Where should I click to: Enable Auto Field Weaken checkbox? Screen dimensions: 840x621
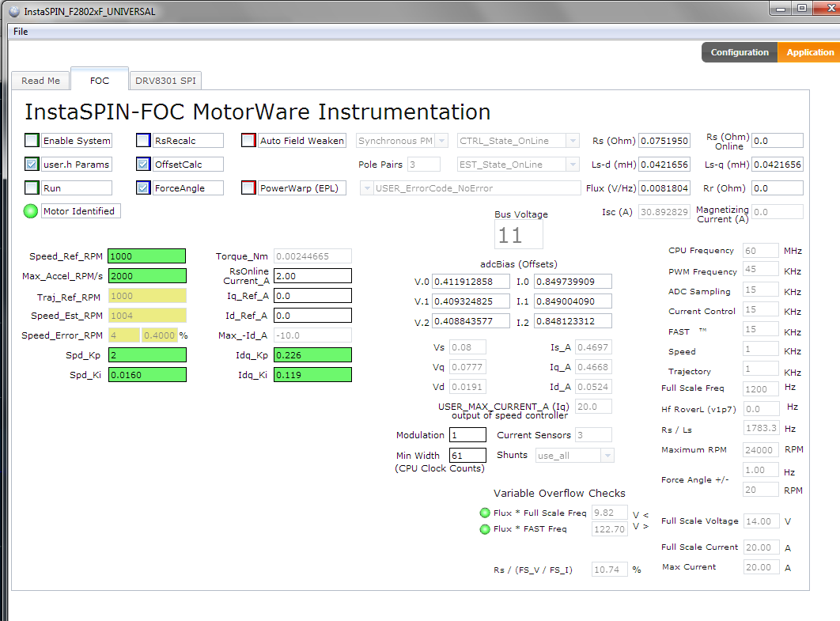(248, 140)
